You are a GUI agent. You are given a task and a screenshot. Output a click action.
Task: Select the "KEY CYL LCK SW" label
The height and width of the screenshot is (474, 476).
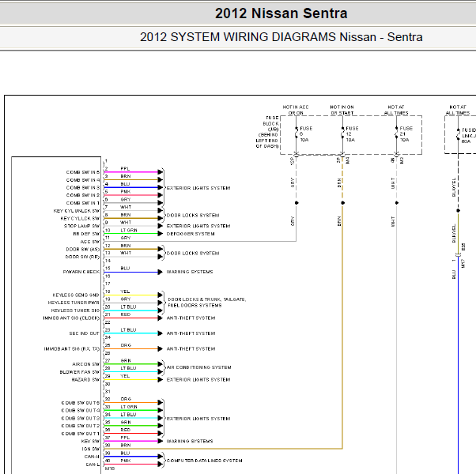click(80, 218)
